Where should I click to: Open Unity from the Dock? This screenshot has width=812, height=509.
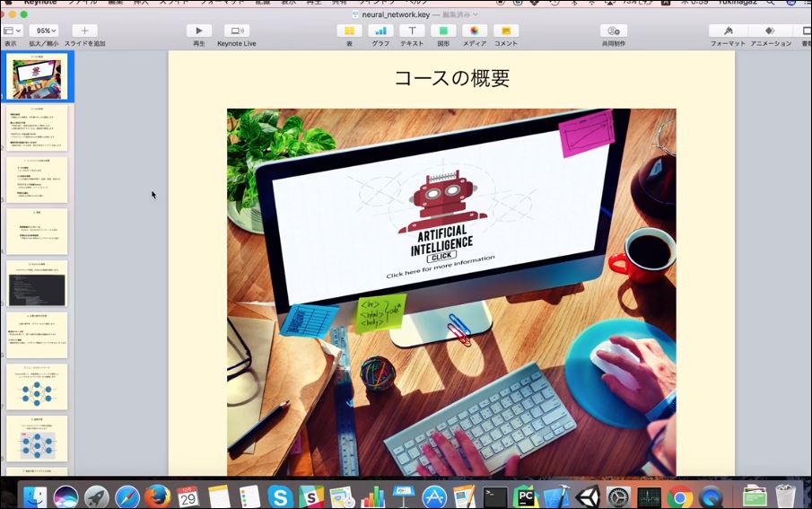pyautogui.click(x=588, y=497)
